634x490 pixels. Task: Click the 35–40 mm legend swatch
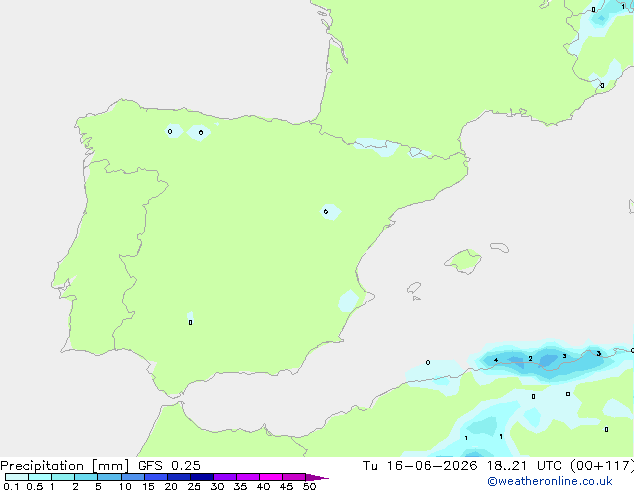point(247,477)
